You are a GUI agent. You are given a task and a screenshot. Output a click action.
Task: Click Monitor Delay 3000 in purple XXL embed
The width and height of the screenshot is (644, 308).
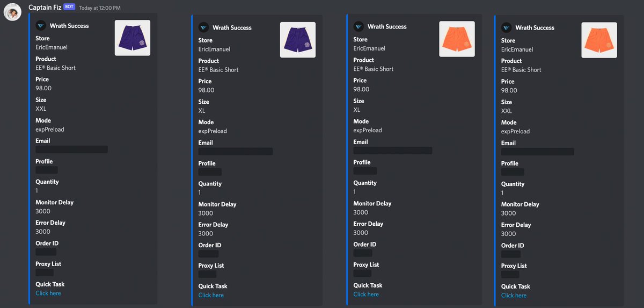43,211
